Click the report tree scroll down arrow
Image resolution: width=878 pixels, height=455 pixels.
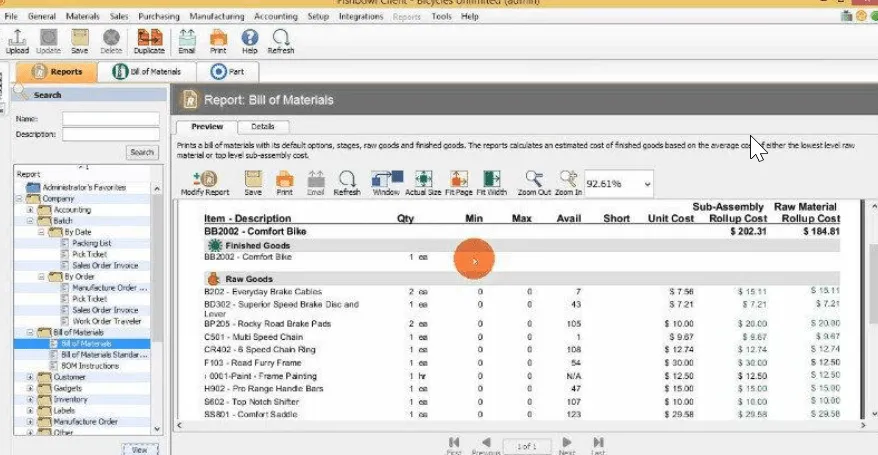click(157, 429)
